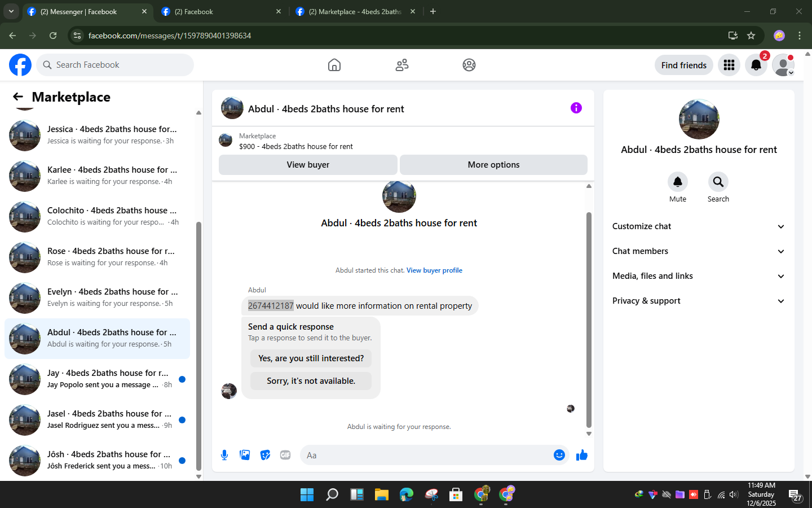The image size is (812, 508).
Task: Open the Friends icon in top navigation
Action: 402,65
